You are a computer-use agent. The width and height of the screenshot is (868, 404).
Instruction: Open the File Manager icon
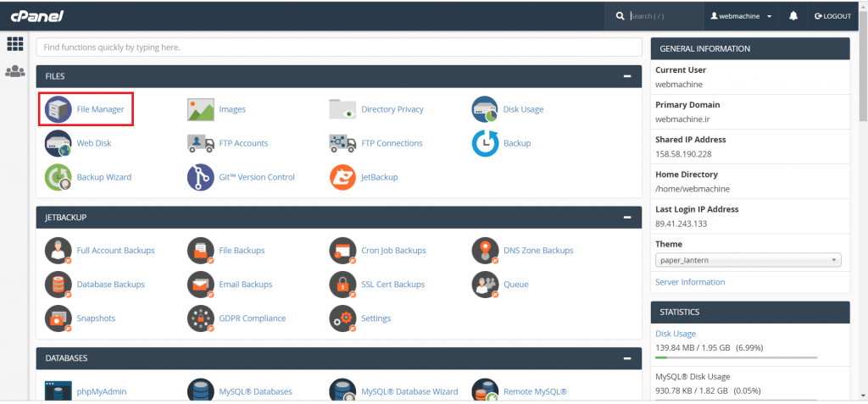58,109
